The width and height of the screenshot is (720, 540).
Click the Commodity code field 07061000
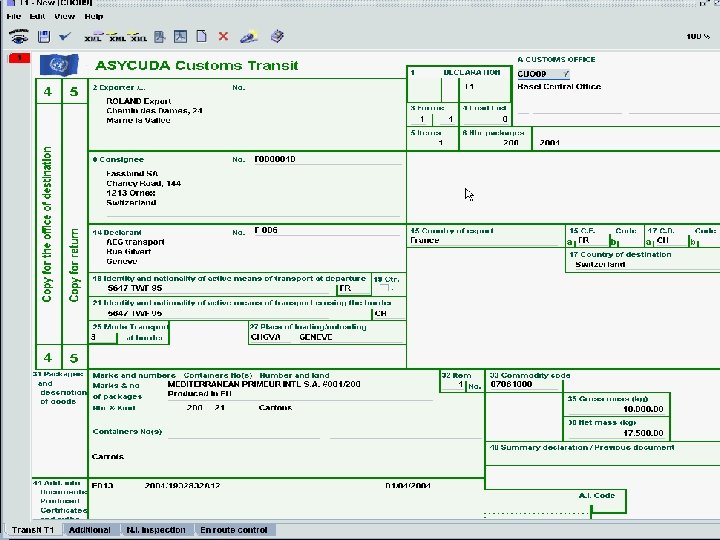coord(525,384)
